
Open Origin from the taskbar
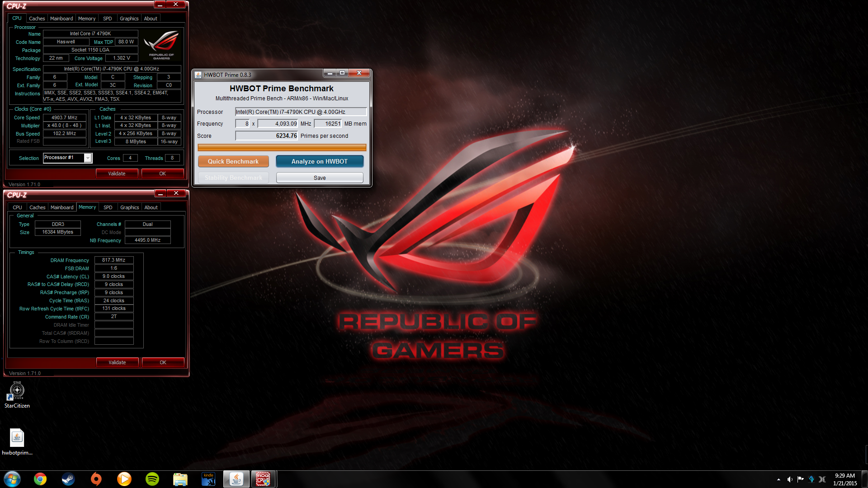(96, 479)
